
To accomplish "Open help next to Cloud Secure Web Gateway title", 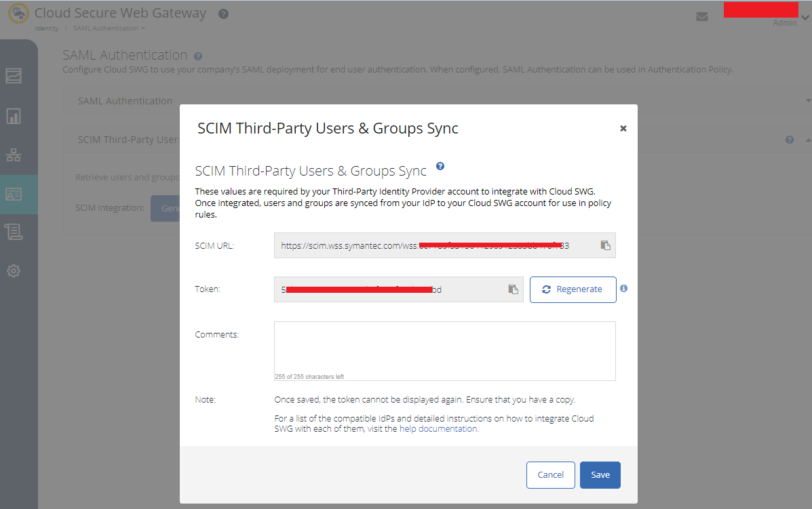I will tap(224, 14).
